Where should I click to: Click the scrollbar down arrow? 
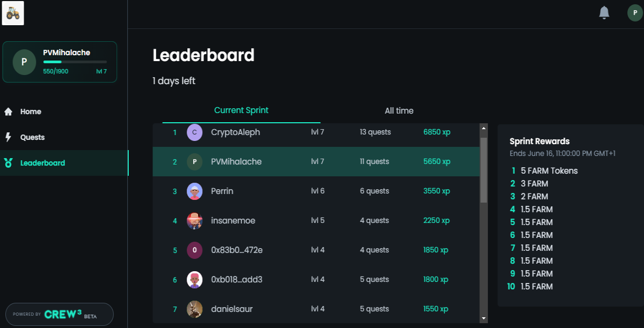pyautogui.click(x=484, y=318)
